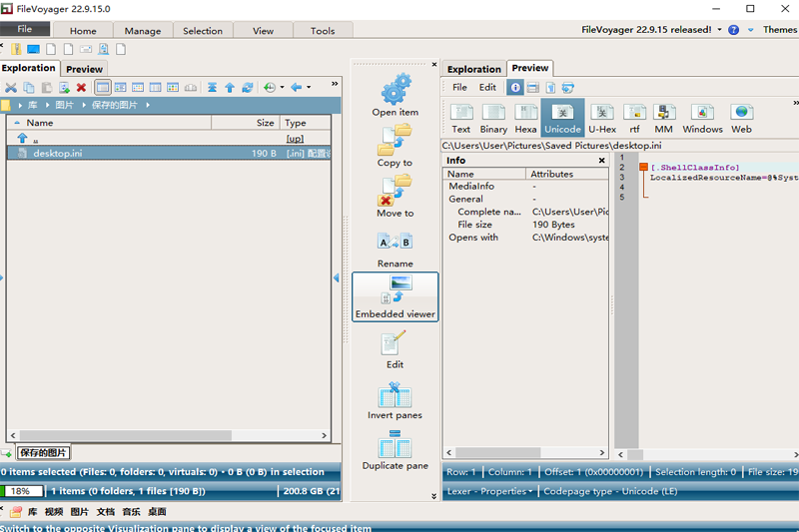Click the red X delete icon

click(81, 88)
